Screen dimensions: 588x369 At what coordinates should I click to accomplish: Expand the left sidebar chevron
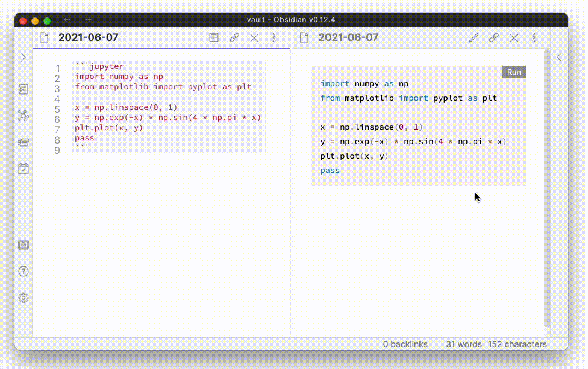pyautogui.click(x=23, y=57)
